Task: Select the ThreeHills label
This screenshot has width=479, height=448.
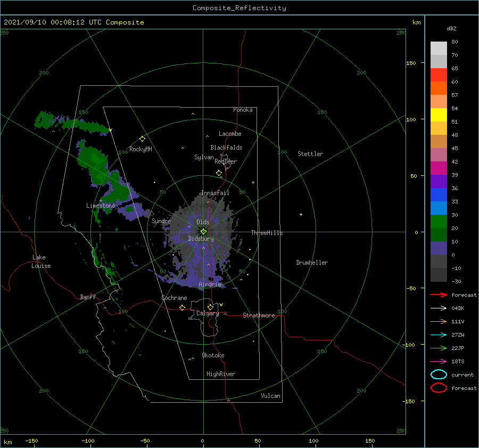Action: pyautogui.click(x=267, y=233)
